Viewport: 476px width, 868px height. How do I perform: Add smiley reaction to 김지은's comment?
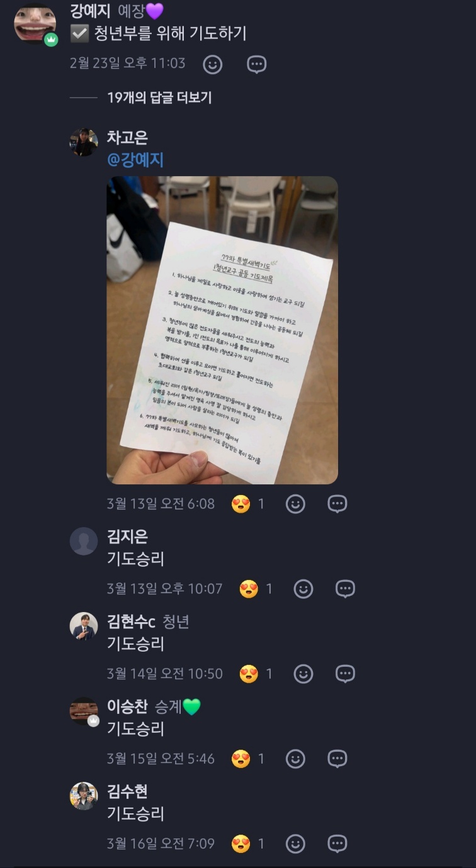click(x=303, y=589)
